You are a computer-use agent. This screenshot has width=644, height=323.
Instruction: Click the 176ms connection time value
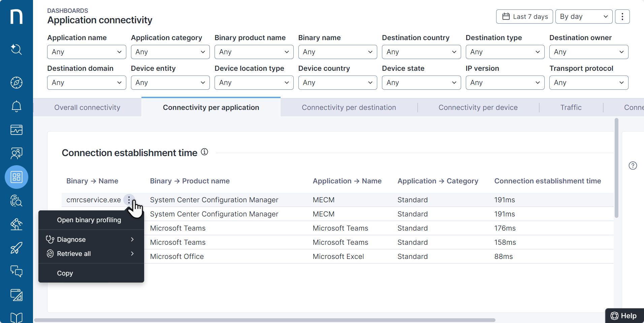[x=505, y=228]
